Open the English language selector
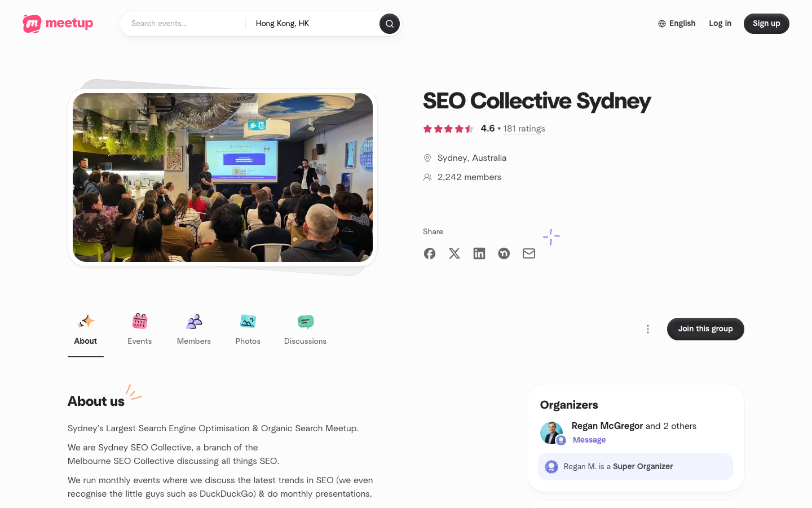This screenshot has height=508, width=812. click(x=677, y=24)
